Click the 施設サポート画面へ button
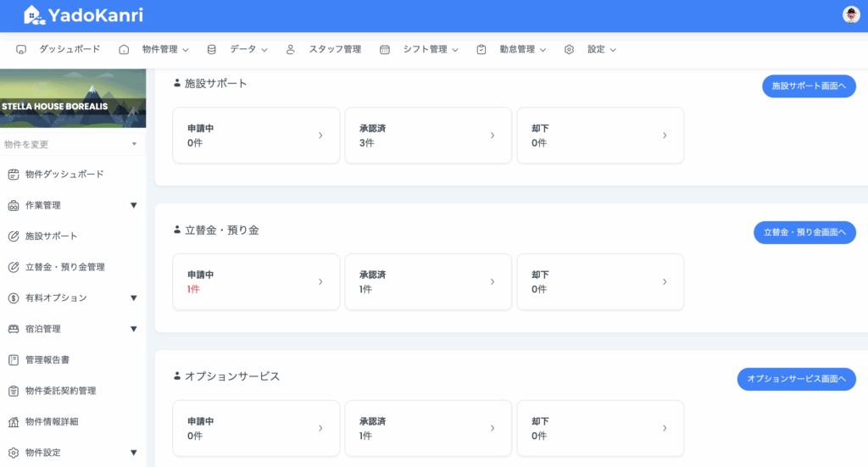The height and width of the screenshot is (467, 868). tap(808, 86)
